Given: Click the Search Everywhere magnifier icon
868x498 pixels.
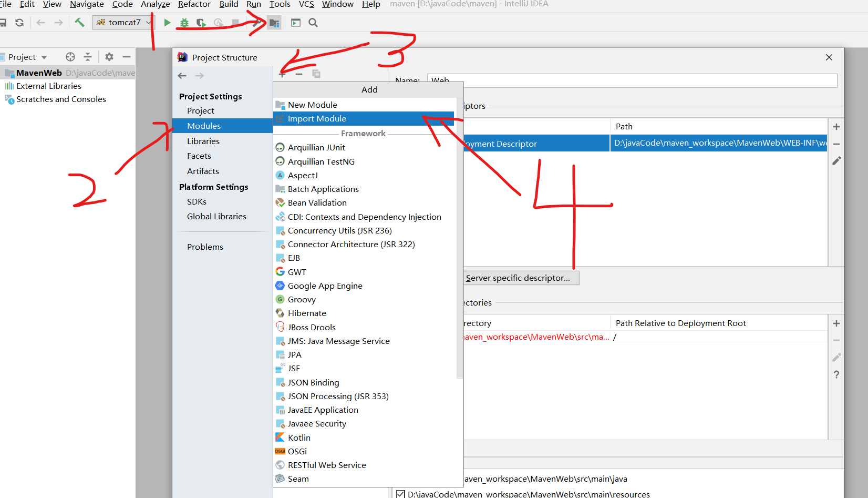Looking at the screenshot, I should tap(313, 23).
